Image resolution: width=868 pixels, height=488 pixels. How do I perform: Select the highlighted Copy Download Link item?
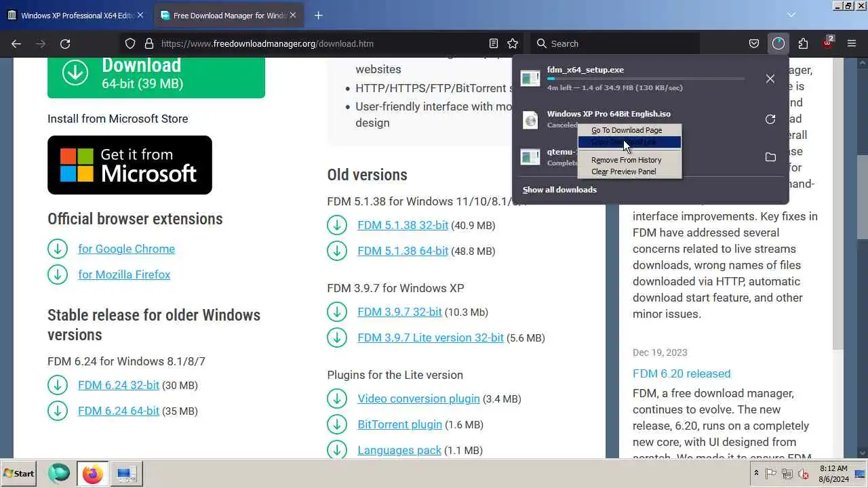pyautogui.click(x=629, y=142)
